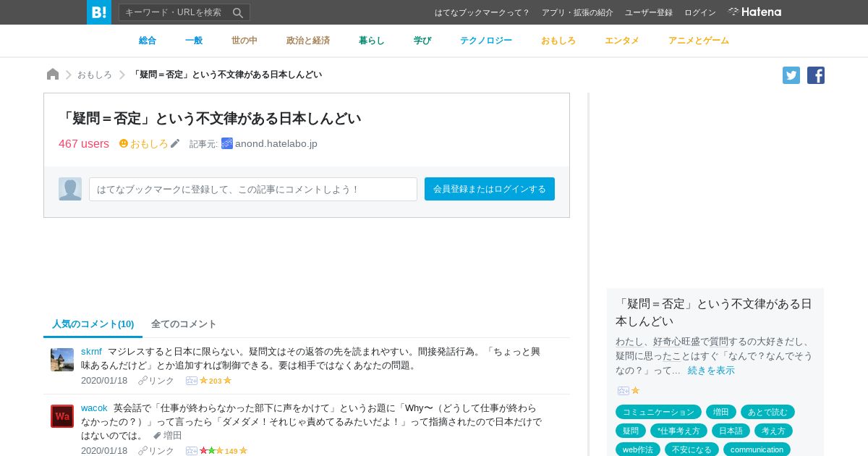Screen dimensions: 868x456
Task: Open the アニメとゲーム category
Action: (x=699, y=41)
